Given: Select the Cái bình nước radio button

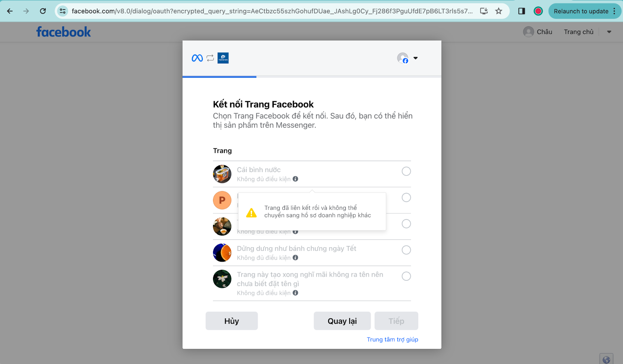Looking at the screenshot, I should click(x=406, y=171).
